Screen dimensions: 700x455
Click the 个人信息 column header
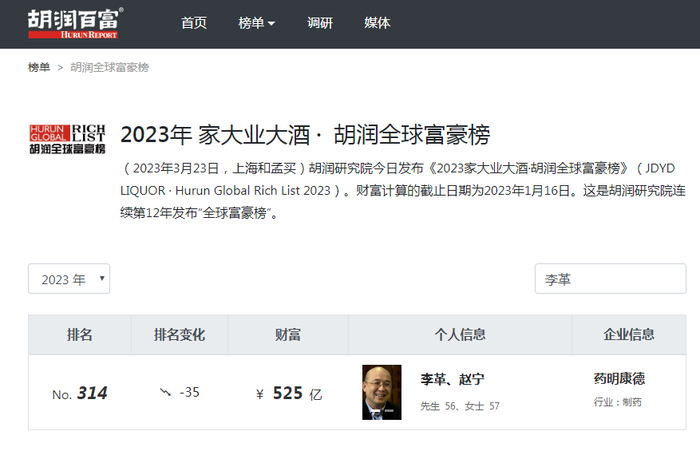click(460, 335)
